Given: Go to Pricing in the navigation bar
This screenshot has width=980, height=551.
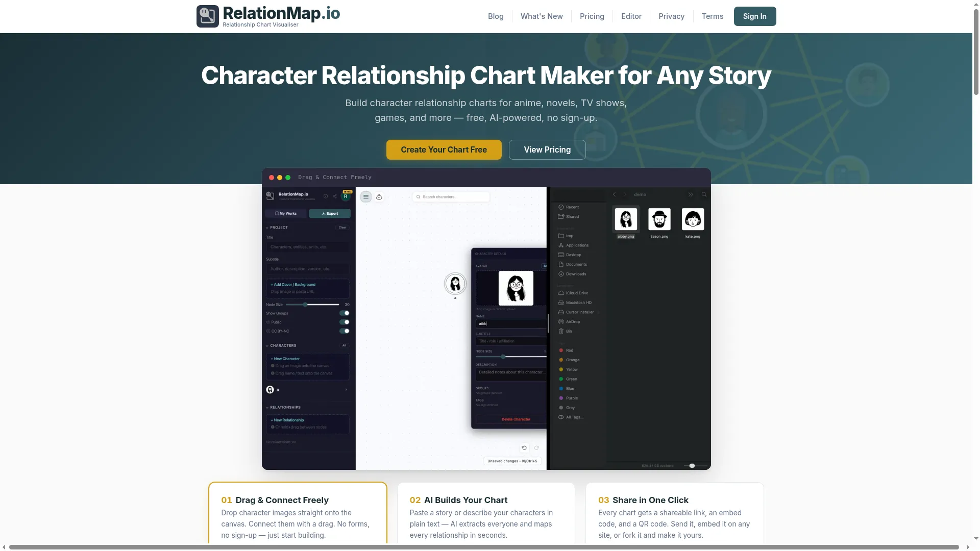Looking at the screenshot, I should point(592,16).
